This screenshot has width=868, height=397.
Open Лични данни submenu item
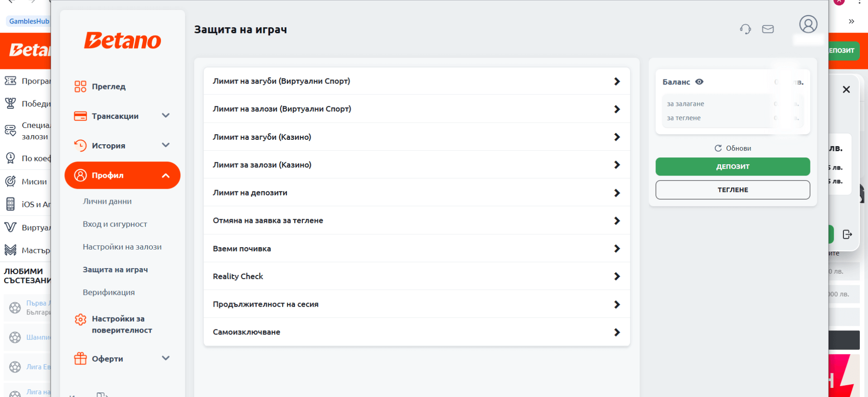107,201
